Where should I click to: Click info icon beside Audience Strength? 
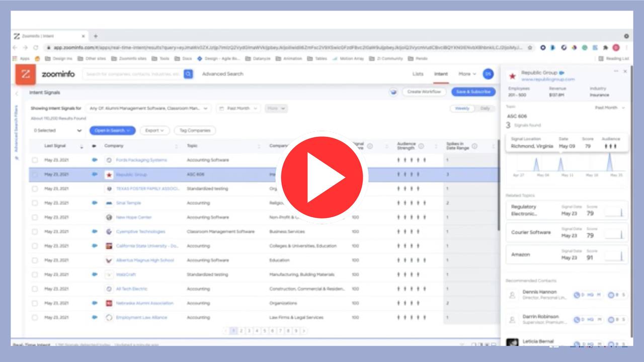point(421,146)
